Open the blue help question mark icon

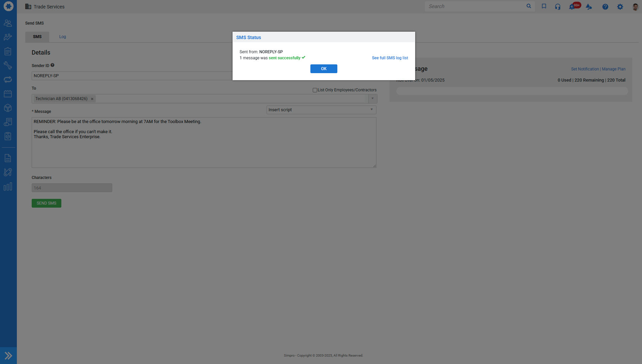605,7
